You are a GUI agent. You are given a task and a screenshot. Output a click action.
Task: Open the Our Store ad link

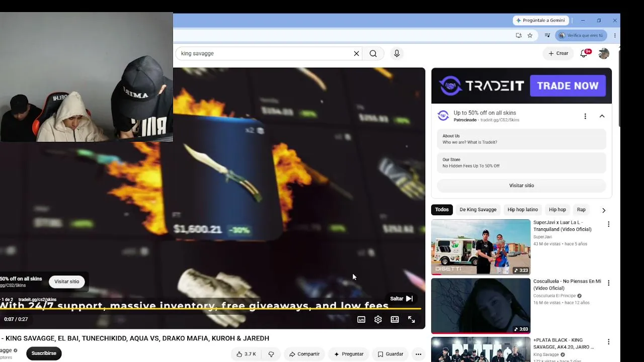(521, 163)
